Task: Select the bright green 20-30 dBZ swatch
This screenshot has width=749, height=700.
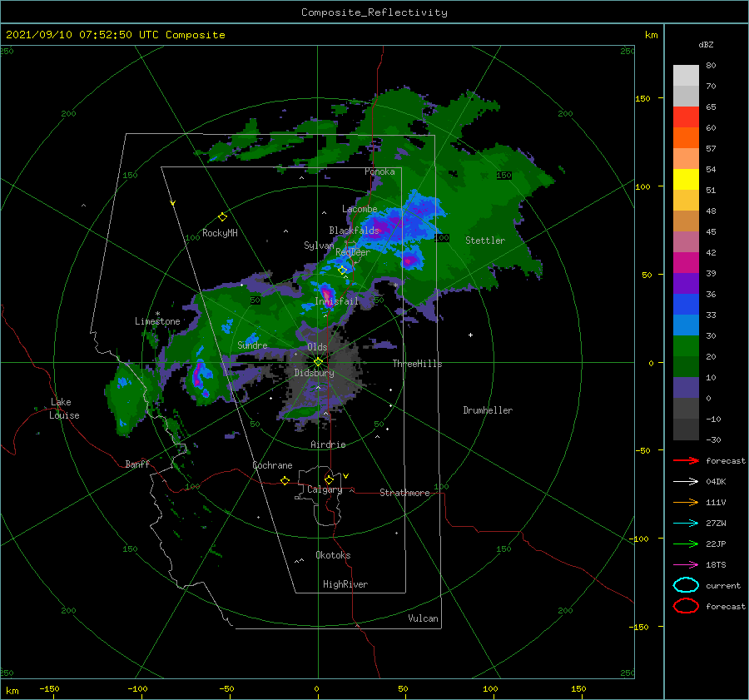Action: tap(686, 346)
